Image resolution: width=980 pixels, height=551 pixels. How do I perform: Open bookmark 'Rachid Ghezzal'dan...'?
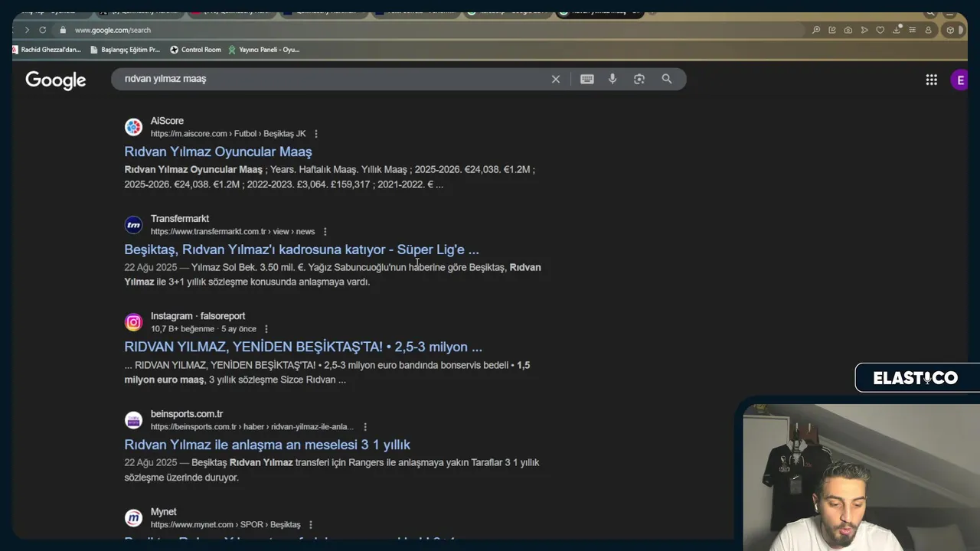(47, 50)
